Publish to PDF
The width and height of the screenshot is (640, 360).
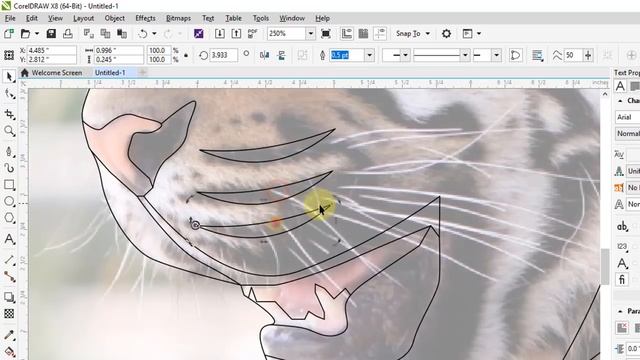tap(253, 33)
